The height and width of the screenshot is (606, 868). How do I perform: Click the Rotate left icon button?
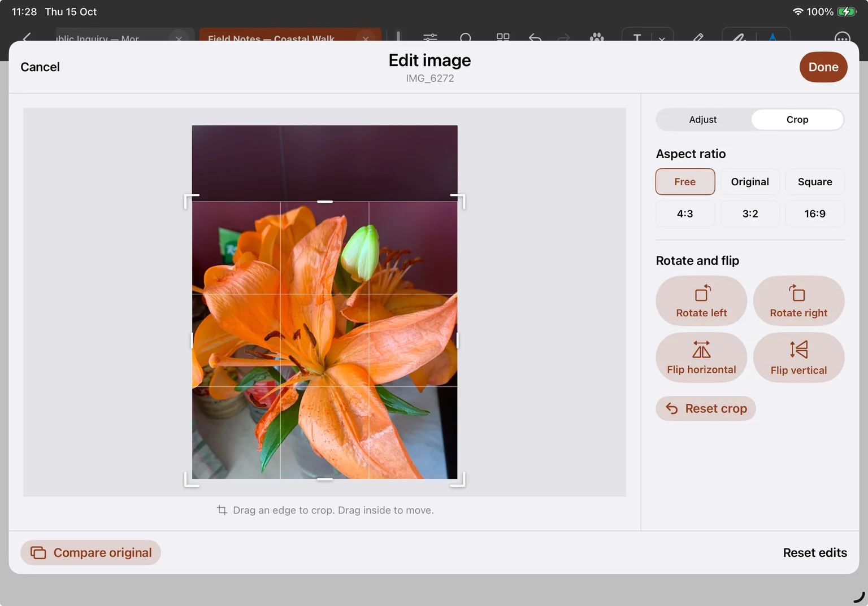coord(701,300)
